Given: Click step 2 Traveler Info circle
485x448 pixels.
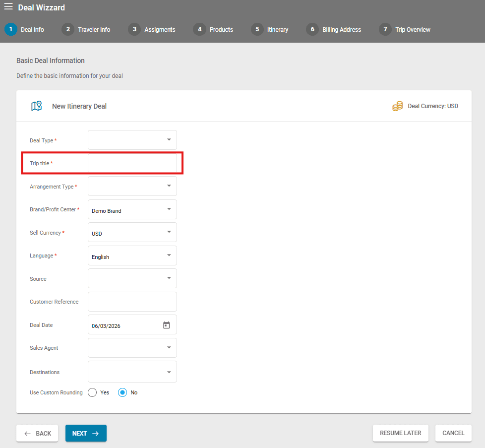Looking at the screenshot, I should coord(68,29).
